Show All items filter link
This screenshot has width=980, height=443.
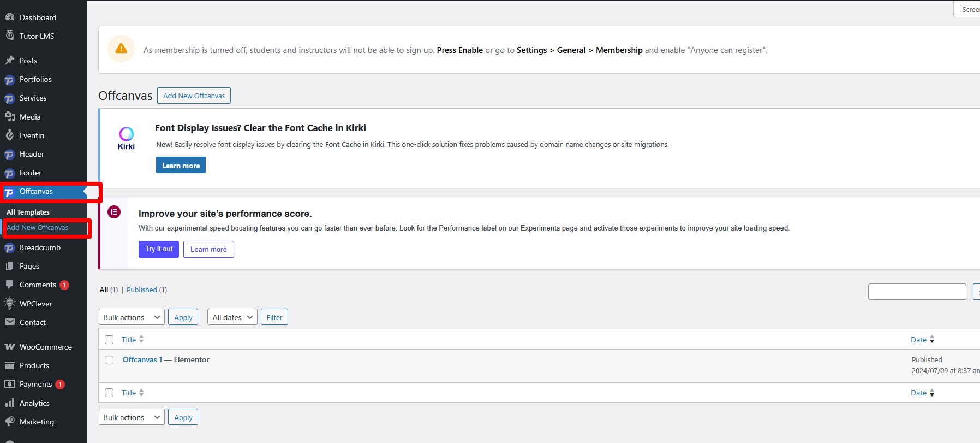104,290
